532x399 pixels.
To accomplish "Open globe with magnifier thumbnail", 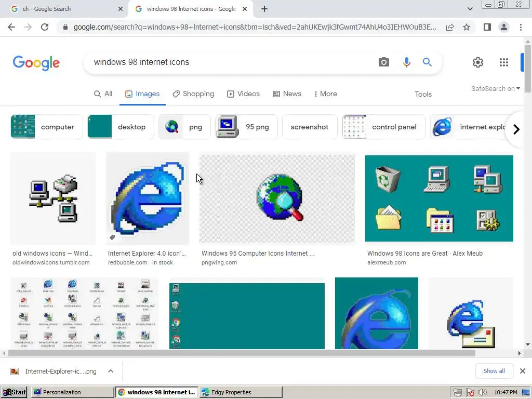I will coord(277,198).
